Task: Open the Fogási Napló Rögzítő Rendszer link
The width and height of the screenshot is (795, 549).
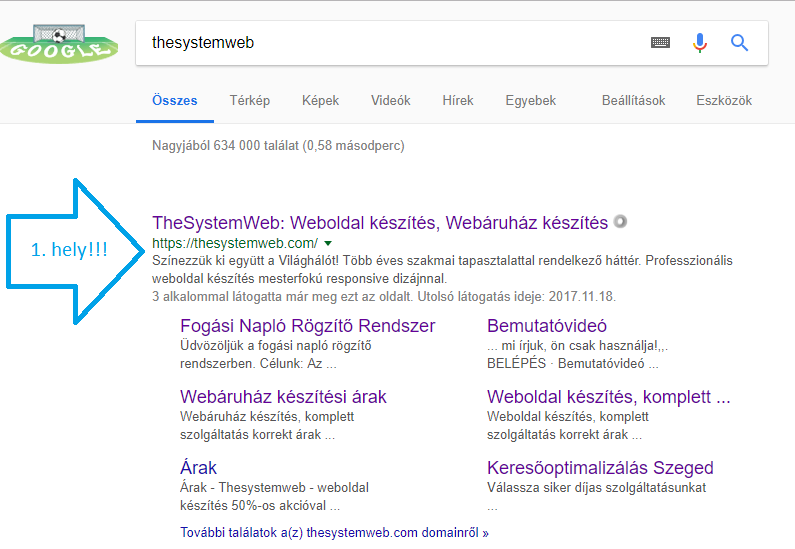Action: (x=307, y=326)
